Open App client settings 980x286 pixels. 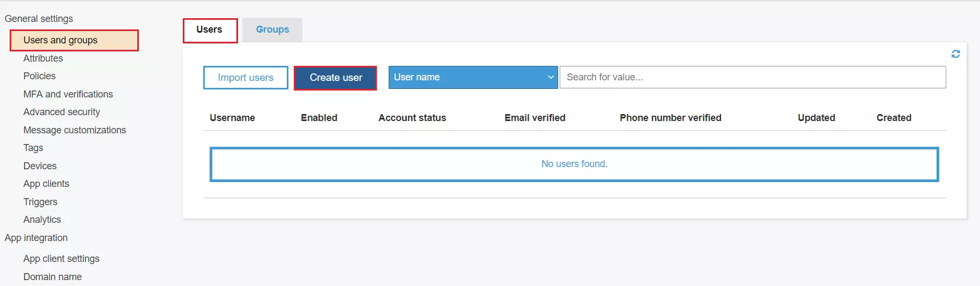click(x=61, y=259)
